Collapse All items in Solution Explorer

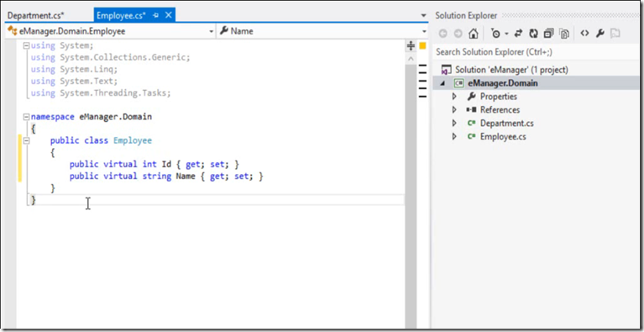click(549, 34)
